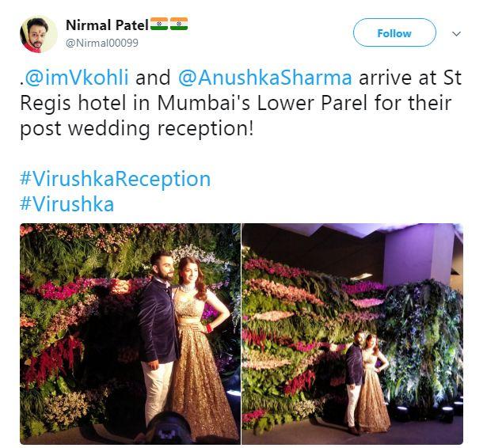The height and width of the screenshot is (448, 487).
Task: Open Nirmal Patel's profile avatar
Action: (39, 34)
